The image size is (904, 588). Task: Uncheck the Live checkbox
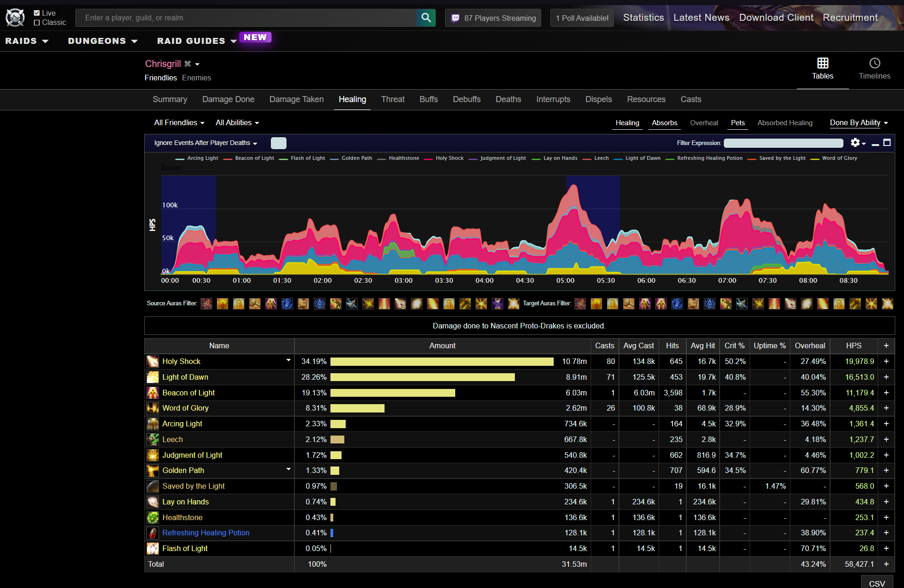point(37,13)
